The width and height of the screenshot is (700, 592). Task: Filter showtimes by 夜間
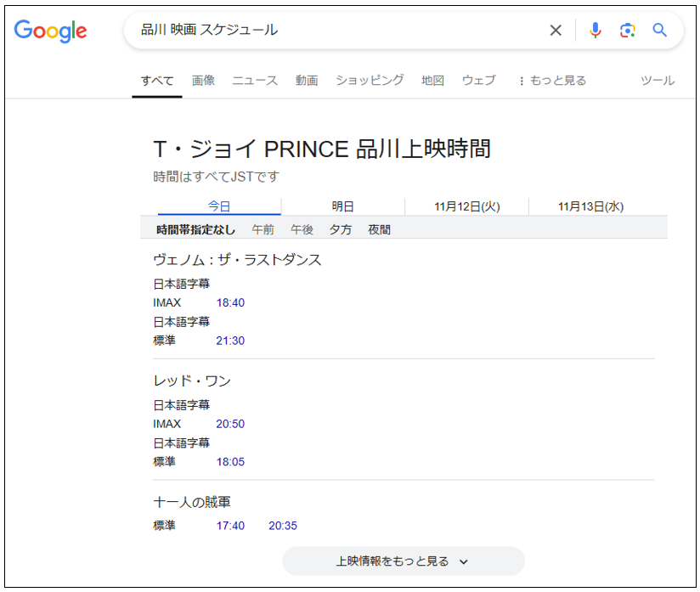pos(379,230)
